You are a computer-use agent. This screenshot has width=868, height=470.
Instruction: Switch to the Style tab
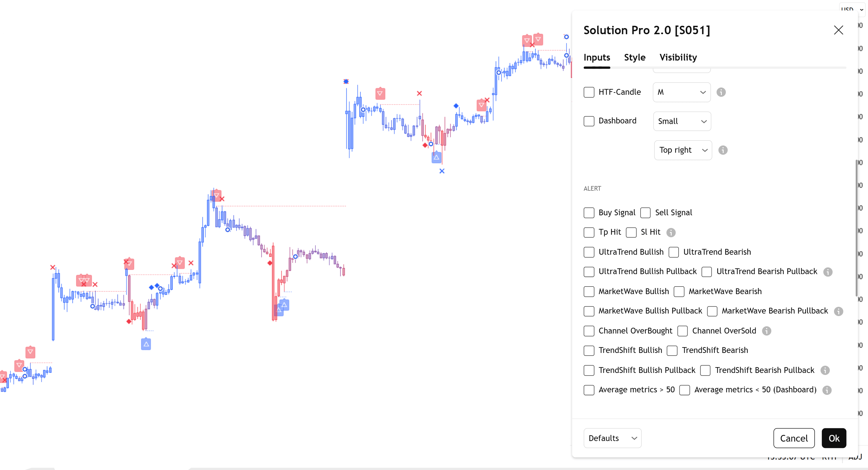tap(634, 58)
